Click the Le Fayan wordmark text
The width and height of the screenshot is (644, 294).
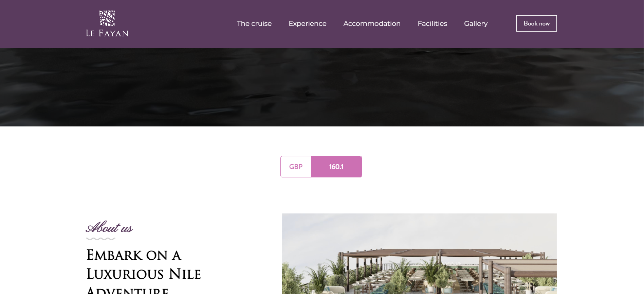click(x=107, y=33)
